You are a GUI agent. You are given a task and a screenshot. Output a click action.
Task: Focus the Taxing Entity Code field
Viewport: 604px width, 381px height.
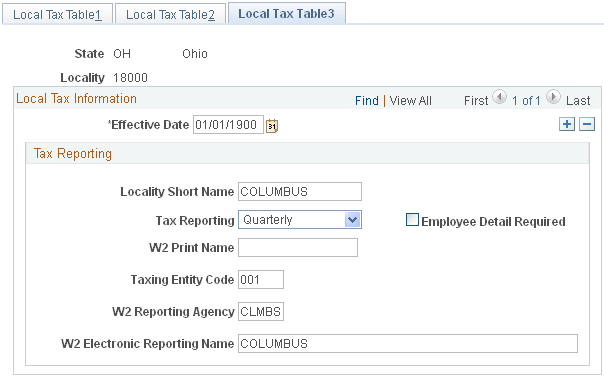point(261,279)
